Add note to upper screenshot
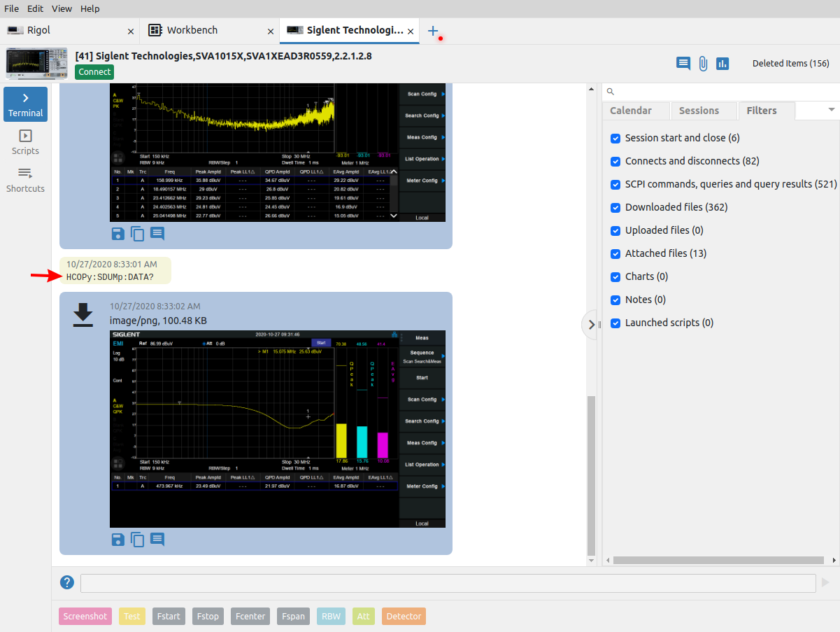The width and height of the screenshot is (840, 632). point(157,234)
